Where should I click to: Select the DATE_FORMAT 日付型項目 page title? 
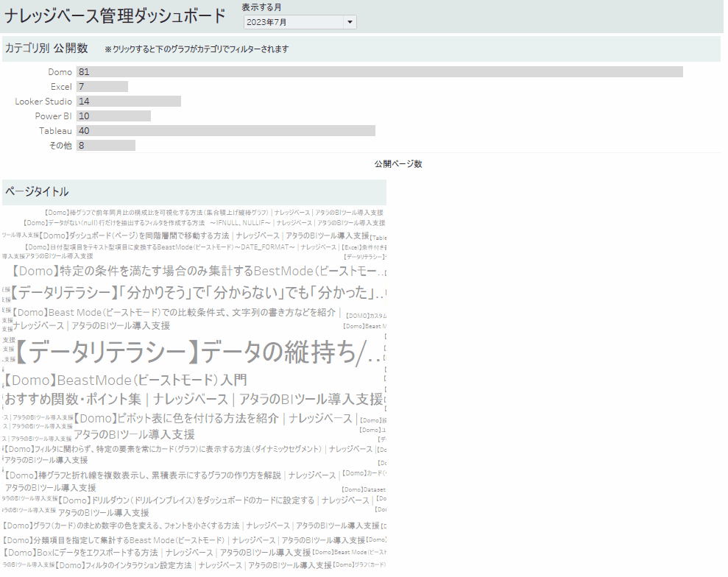pyautogui.click(x=180, y=247)
